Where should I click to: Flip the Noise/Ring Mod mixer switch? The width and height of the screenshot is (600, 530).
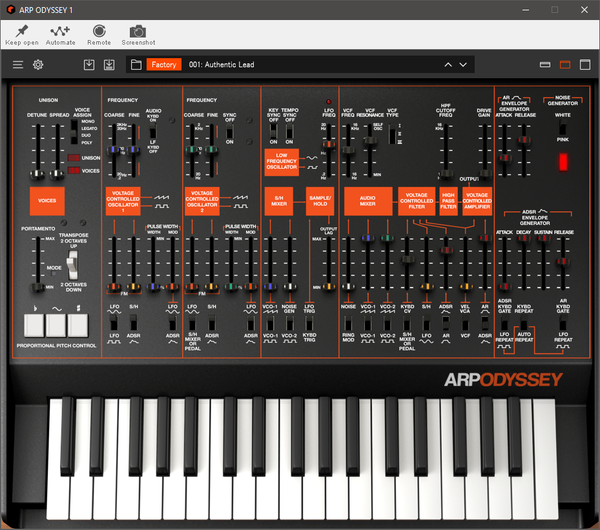pos(348,323)
